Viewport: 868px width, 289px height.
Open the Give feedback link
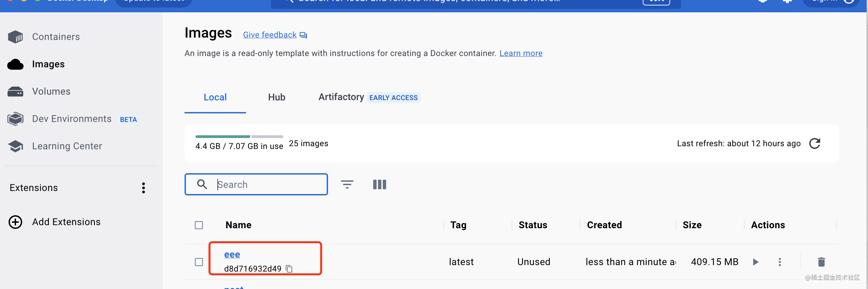coord(270,35)
